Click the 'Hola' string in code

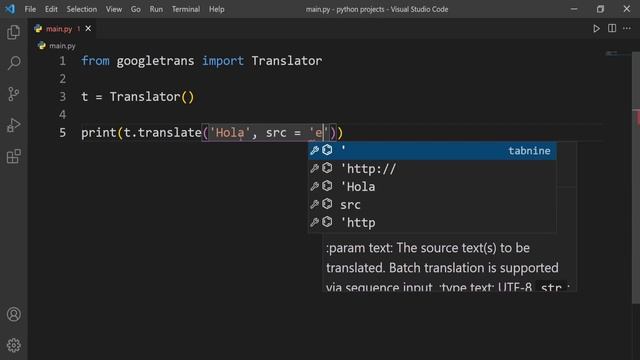click(x=230, y=133)
